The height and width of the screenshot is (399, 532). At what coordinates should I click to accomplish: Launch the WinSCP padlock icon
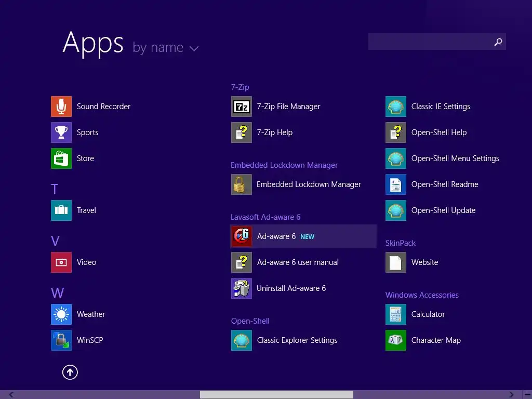(61, 340)
